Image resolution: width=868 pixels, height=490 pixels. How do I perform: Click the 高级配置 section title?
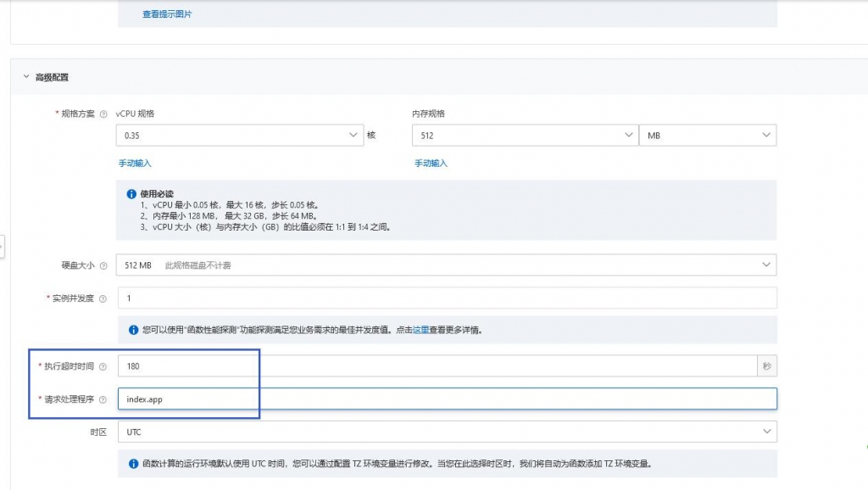point(52,77)
